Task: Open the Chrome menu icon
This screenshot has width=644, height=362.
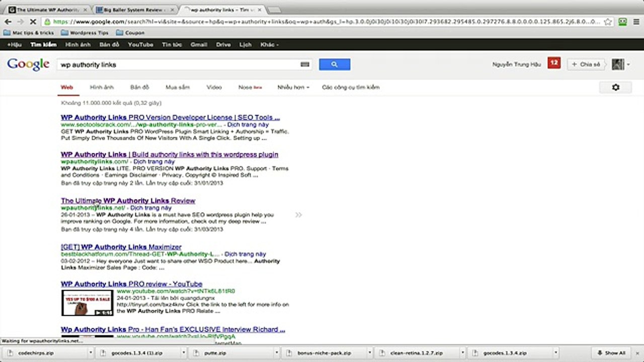Action: click(635, 22)
